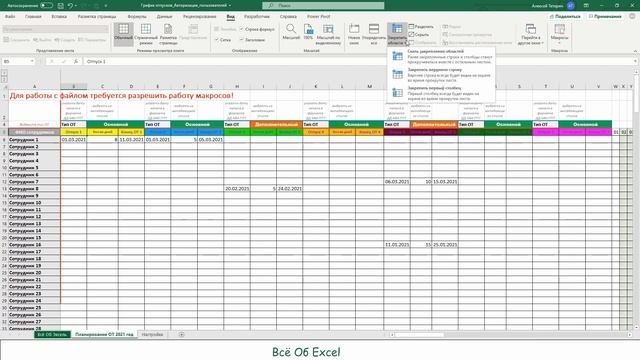Click Разделить (Split) in the ribbon
Image resolution: width=640 pixels, height=360 pixels.
pos(421,27)
